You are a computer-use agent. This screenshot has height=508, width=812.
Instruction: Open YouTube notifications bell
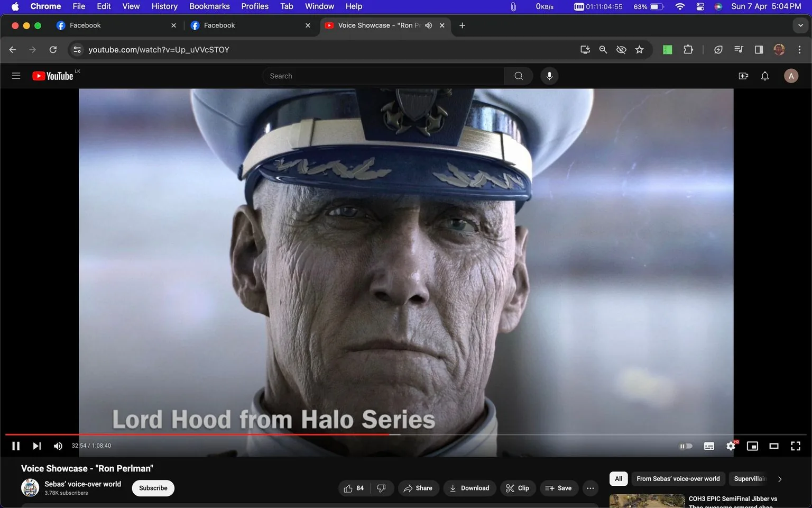pos(764,76)
